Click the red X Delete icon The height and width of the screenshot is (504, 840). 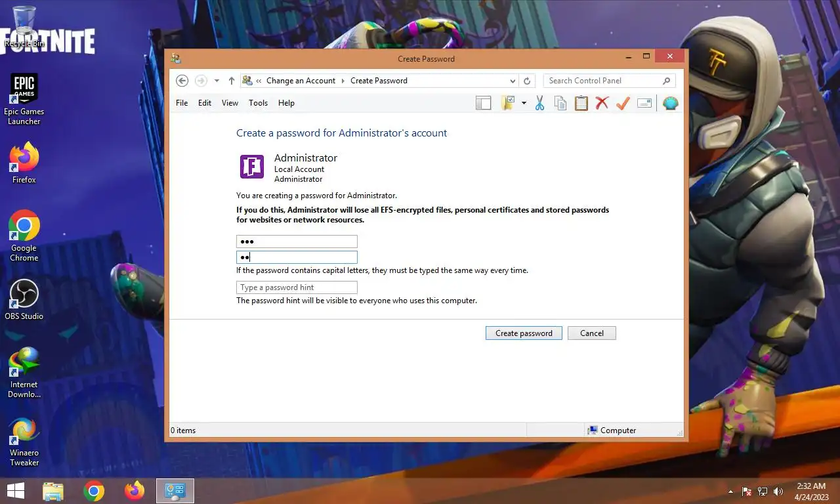(602, 103)
